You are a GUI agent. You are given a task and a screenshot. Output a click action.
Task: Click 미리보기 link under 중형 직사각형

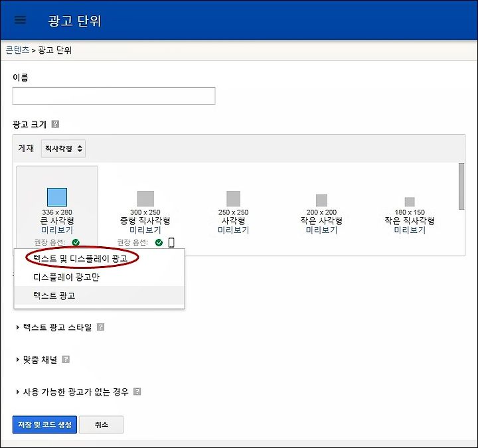[x=145, y=230]
